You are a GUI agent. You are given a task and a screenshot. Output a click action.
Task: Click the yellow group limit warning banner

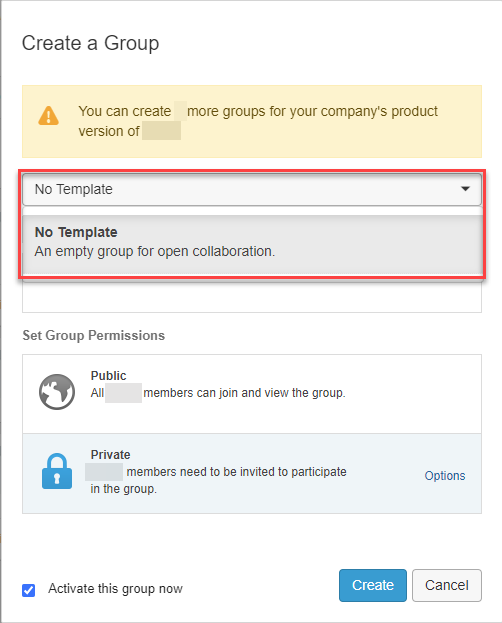(252, 122)
